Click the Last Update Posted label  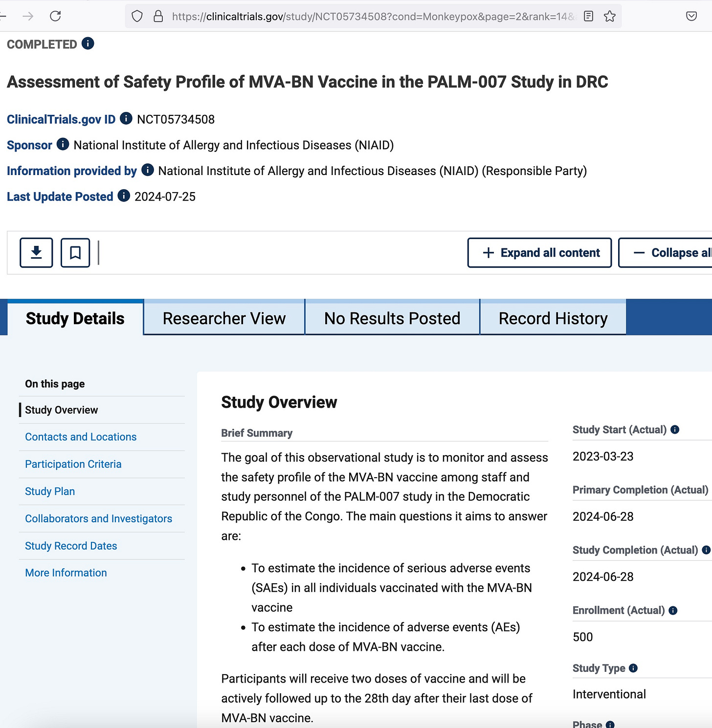click(60, 197)
